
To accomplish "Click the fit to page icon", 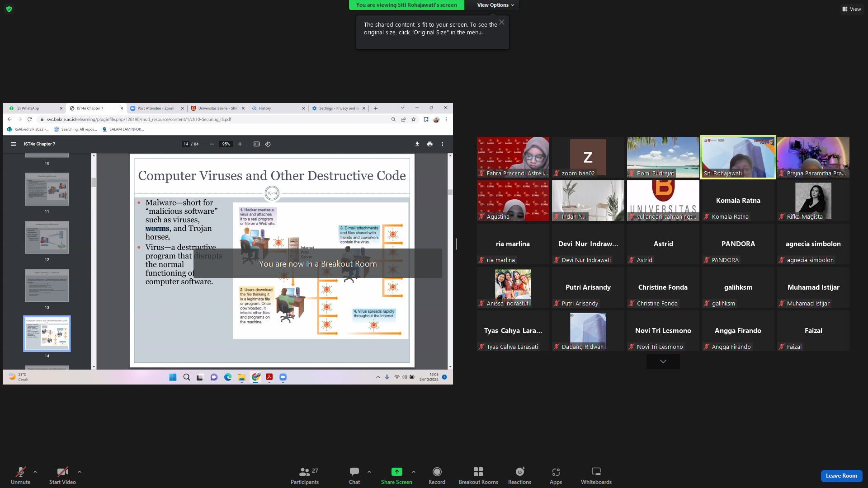I will [x=256, y=144].
